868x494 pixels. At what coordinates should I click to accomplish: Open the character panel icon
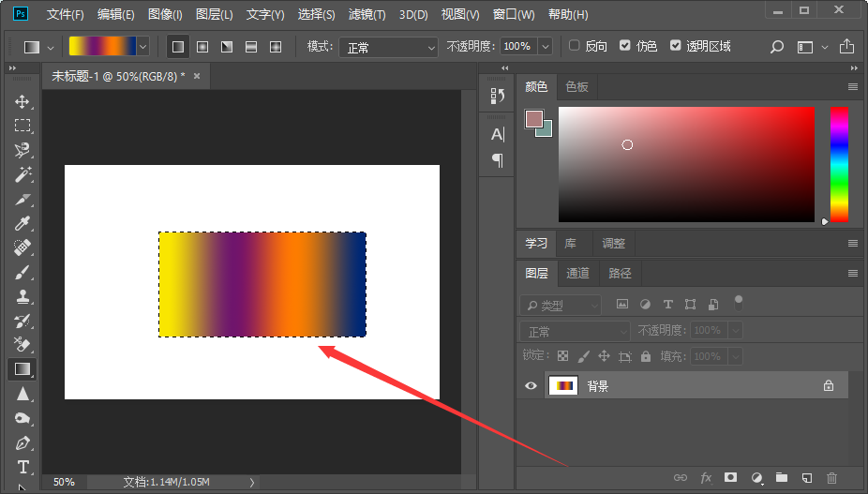(x=497, y=135)
